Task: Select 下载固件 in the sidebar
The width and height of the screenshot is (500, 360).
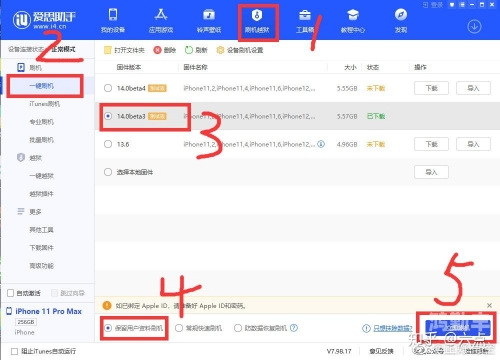Action: pyautogui.click(x=42, y=248)
